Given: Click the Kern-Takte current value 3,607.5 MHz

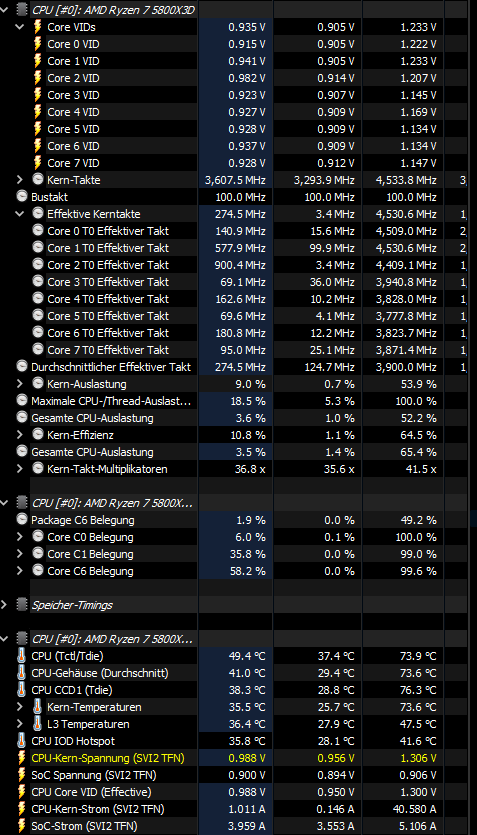Looking at the screenshot, I should pyautogui.click(x=235, y=180).
